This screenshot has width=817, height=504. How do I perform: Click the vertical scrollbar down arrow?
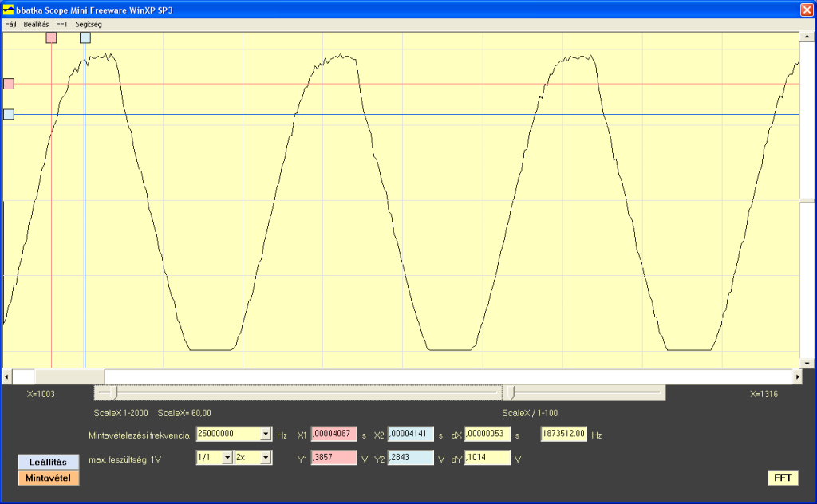tap(807, 364)
